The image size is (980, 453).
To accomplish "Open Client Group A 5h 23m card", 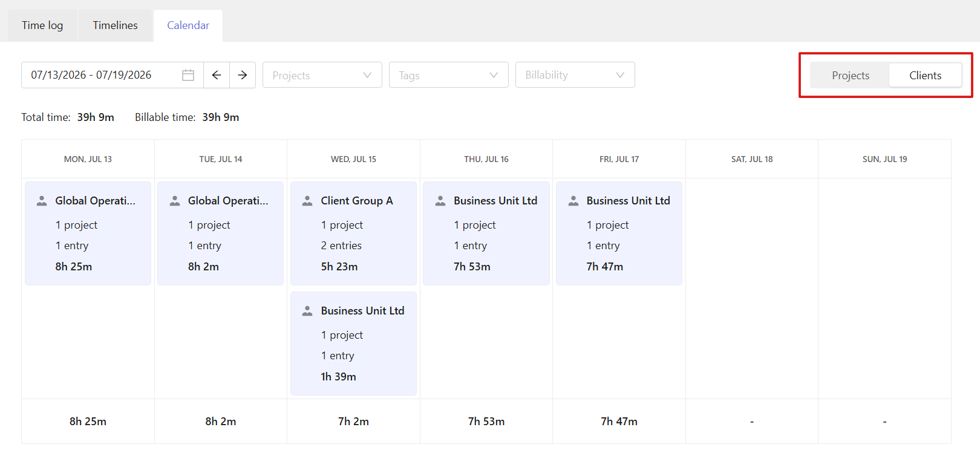I will pos(353,233).
